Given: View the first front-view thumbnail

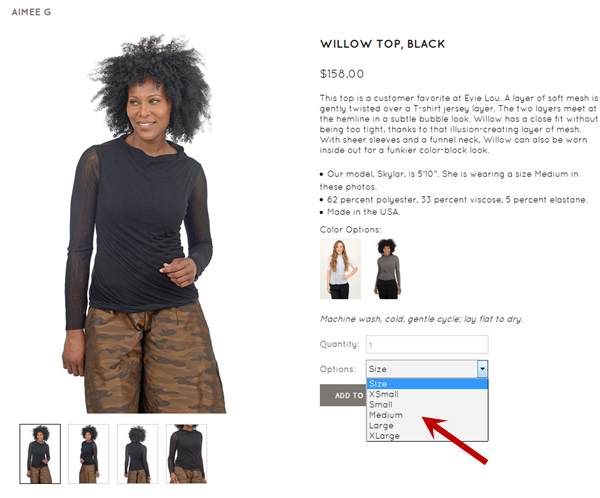Looking at the screenshot, I should point(40,454).
